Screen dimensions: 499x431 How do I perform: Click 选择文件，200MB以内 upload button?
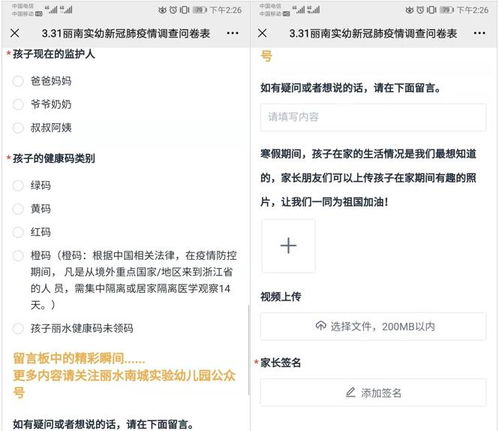[373, 326]
